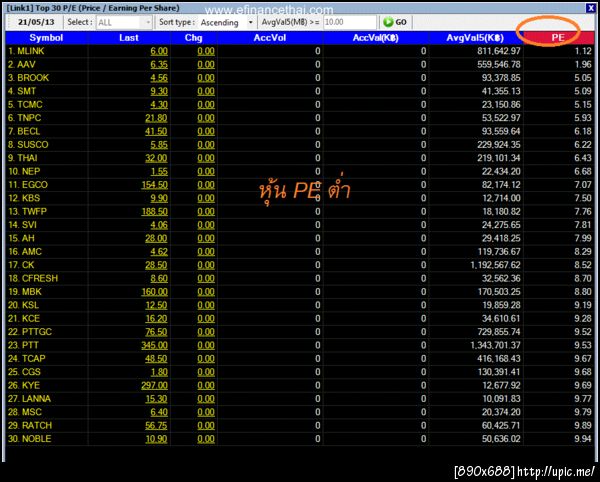
Task: Sort by the Last column header
Action: point(129,37)
